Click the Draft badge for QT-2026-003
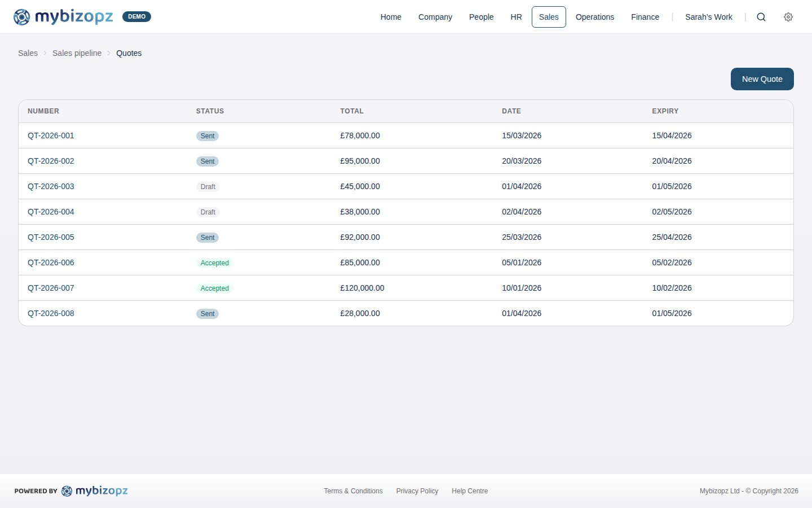The image size is (812, 508). click(208, 187)
